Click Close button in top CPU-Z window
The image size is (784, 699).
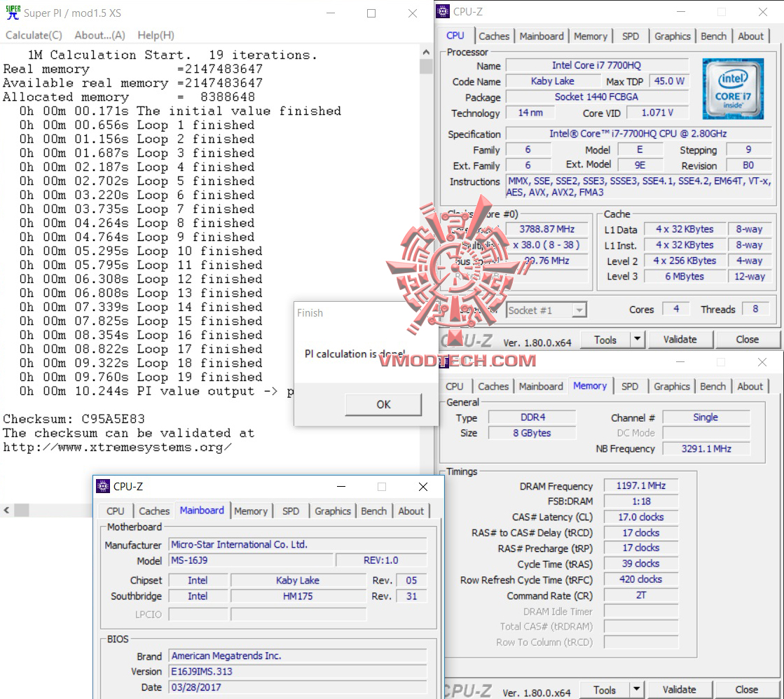[747, 340]
